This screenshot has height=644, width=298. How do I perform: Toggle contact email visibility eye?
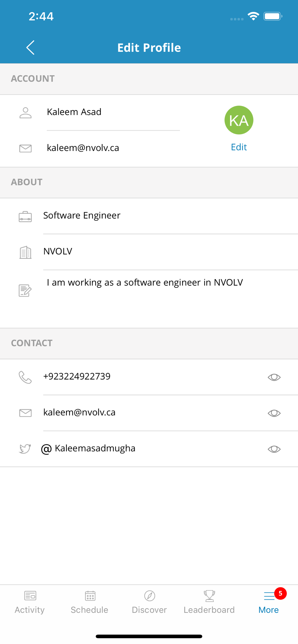tap(274, 413)
